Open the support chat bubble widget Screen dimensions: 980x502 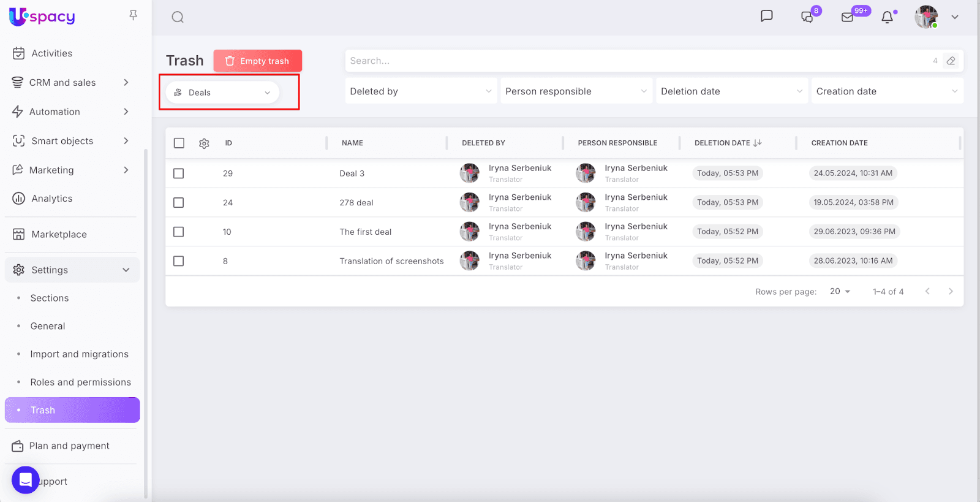point(26,480)
